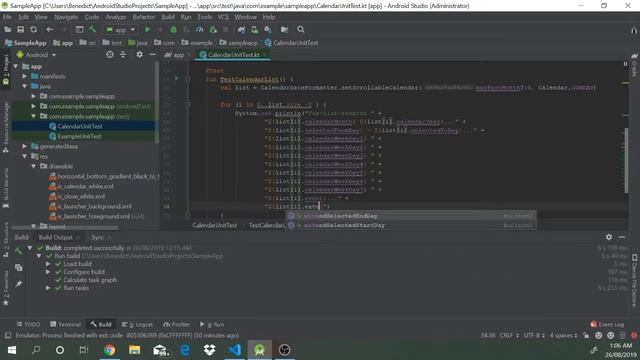Image resolution: width=640 pixels, height=360 pixels.
Task: Open the SDK Manager icon
Action: 268,29
